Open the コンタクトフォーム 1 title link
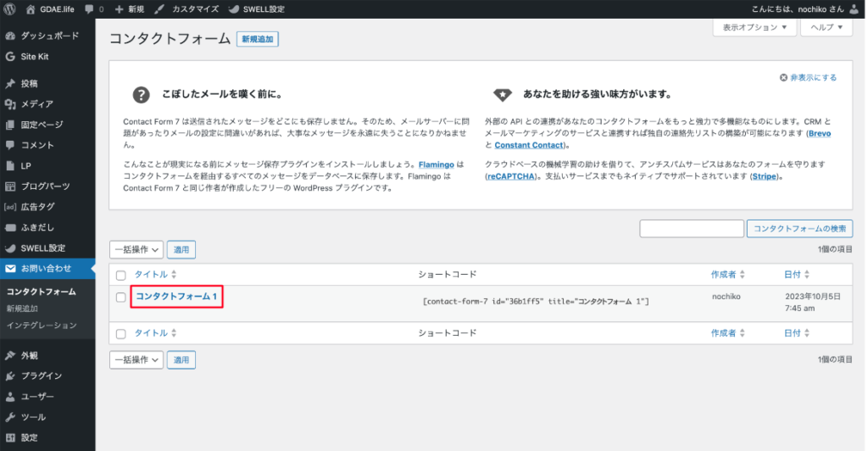The image size is (868, 451). 177,296
